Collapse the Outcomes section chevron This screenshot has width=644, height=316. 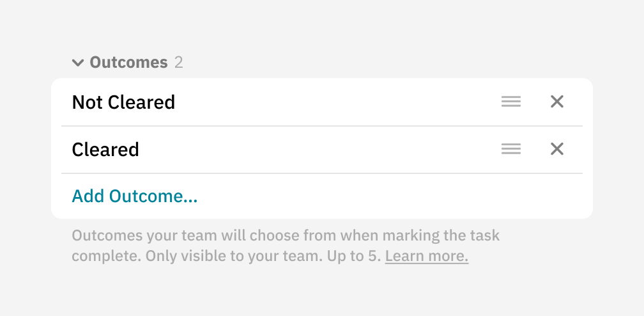[78, 63]
